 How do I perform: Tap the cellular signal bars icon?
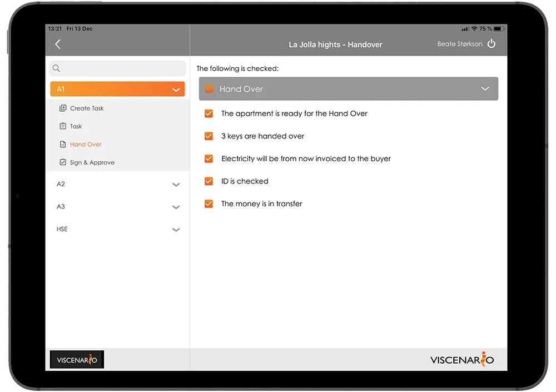[465, 29]
